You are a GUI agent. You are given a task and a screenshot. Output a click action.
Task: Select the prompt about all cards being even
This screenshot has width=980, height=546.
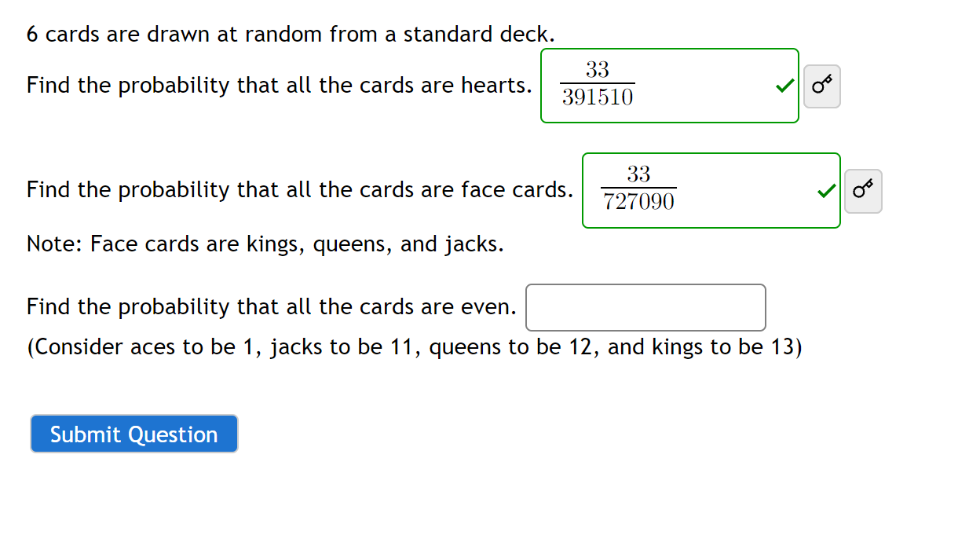coord(271,306)
